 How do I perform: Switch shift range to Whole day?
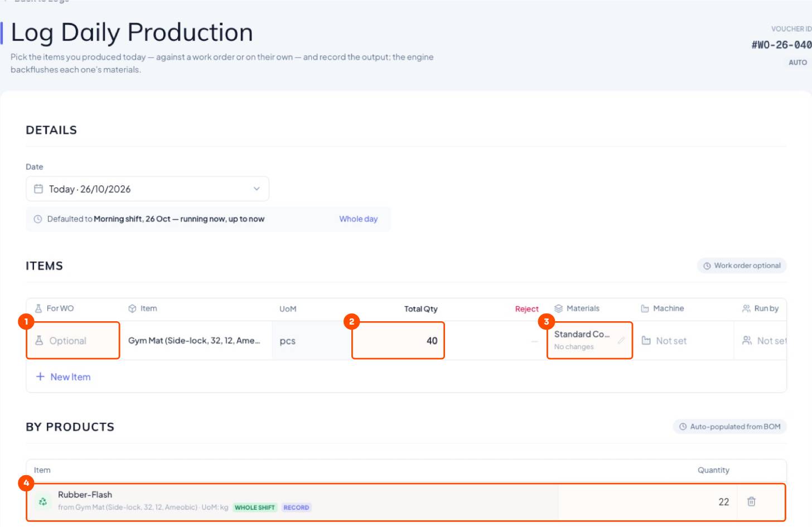pos(358,219)
